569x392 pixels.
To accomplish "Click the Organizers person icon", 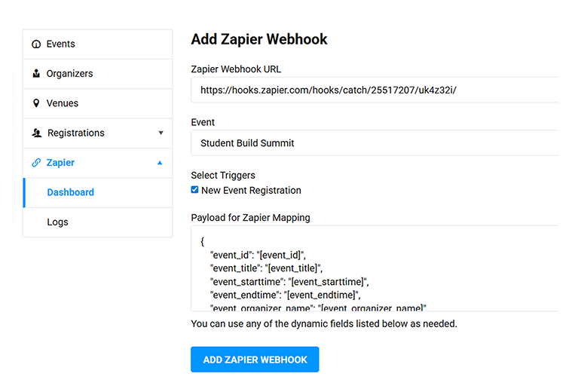I will click(36, 74).
